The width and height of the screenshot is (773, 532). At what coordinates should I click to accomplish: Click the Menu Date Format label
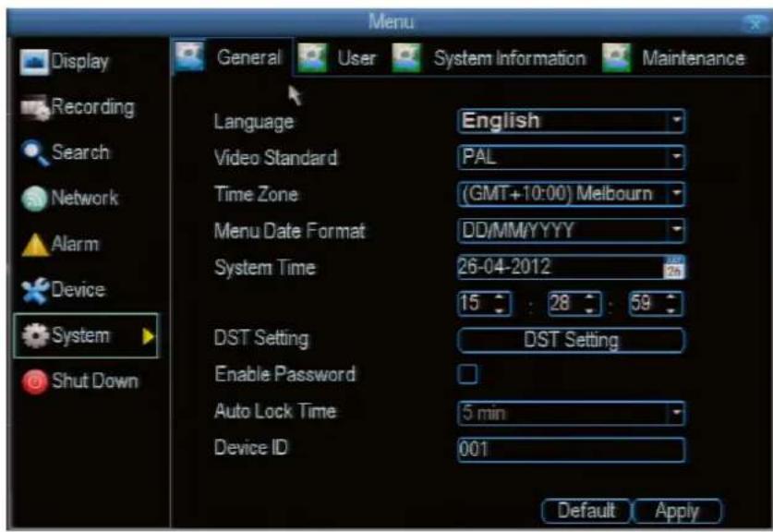[x=290, y=231]
